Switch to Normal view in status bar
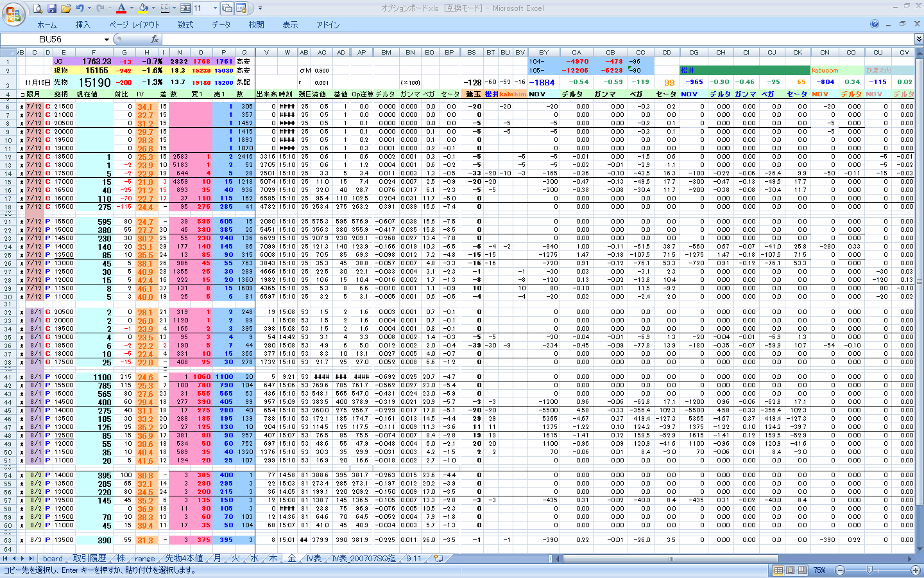Screen dimensions: 924x578 click(778, 570)
